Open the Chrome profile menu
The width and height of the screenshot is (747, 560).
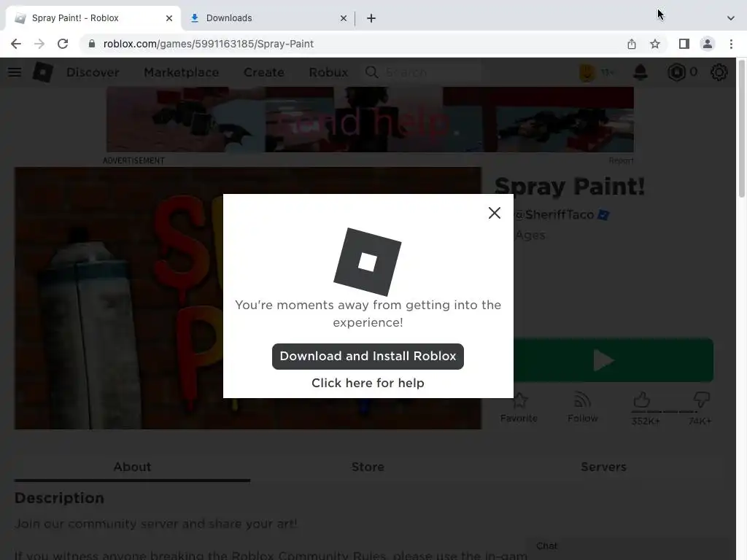(x=708, y=44)
